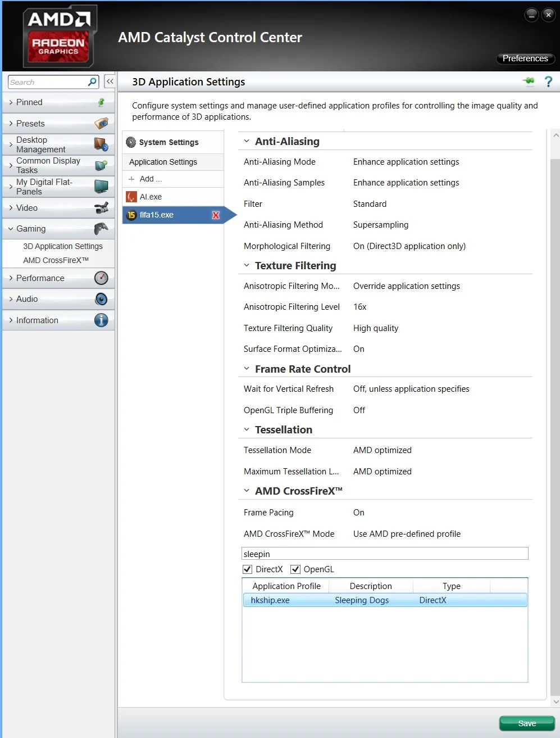Change Anisotropic Filtering Level 16x value
This screenshot has width=560, height=738.
tap(360, 307)
